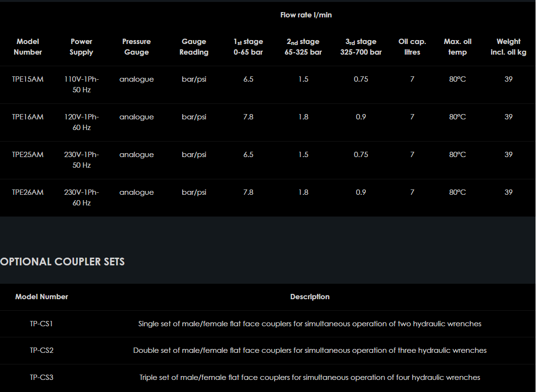Click the OPTIONAL COUPLER SETS heading

click(62, 262)
